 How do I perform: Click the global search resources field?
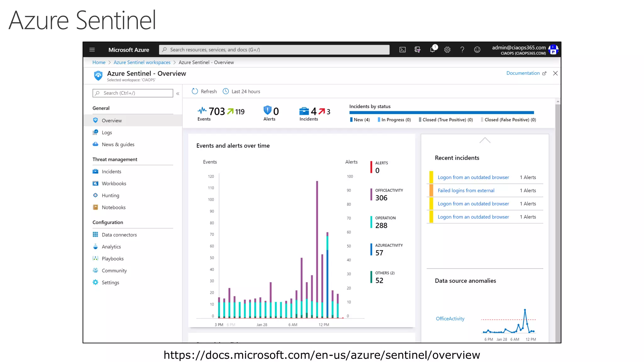pyautogui.click(x=274, y=50)
